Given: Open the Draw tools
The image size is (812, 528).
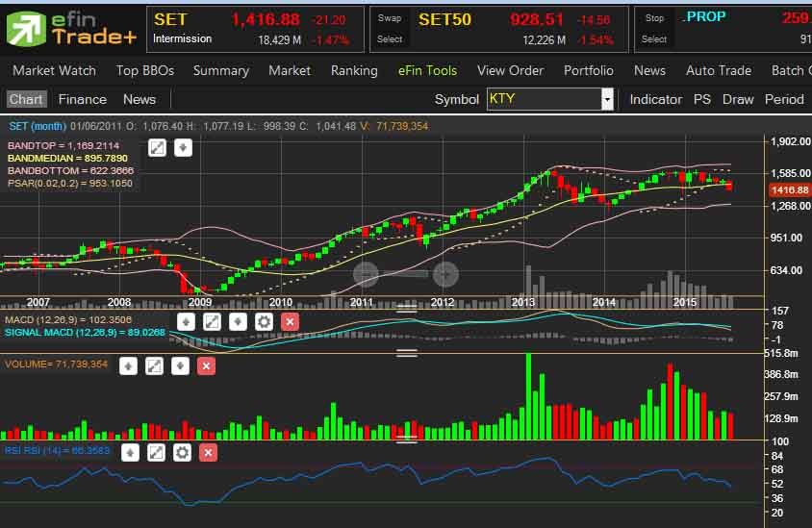Looking at the screenshot, I should point(738,99).
